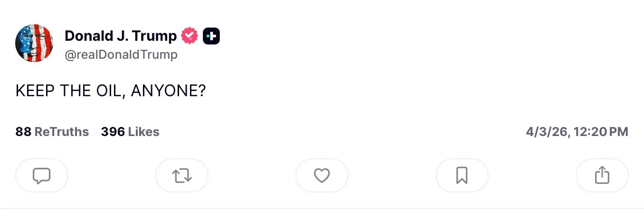Click the 4/3/26 post date
This screenshot has height=218, width=644.
coord(547,132)
